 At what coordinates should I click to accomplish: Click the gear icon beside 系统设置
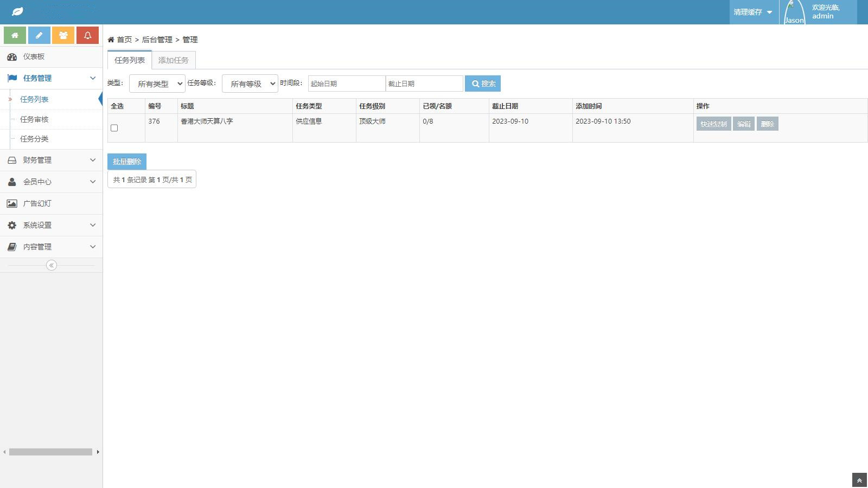click(x=12, y=225)
